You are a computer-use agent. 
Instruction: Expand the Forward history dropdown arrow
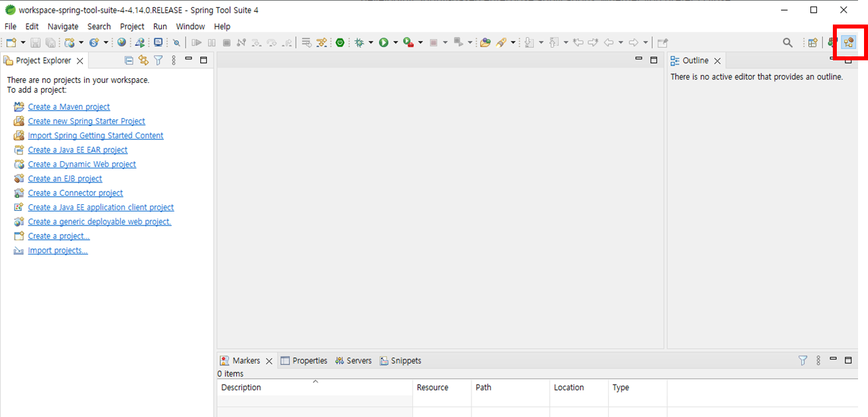pyautogui.click(x=646, y=42)
